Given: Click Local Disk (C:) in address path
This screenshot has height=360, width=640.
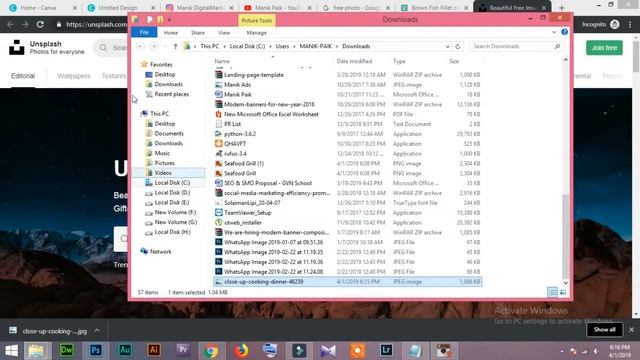Looking at the screenshot, I should [247, 47].
